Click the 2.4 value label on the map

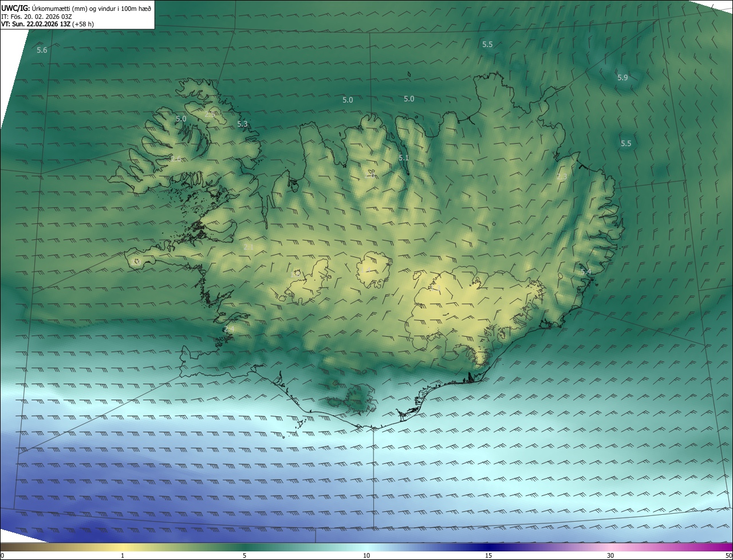click(x=229, y=329)
